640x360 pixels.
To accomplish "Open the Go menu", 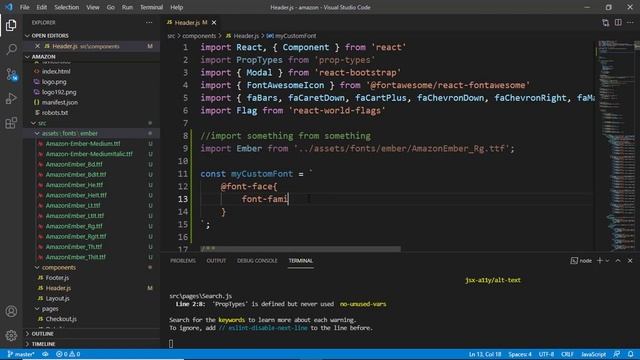I will [x=111, y=7].
